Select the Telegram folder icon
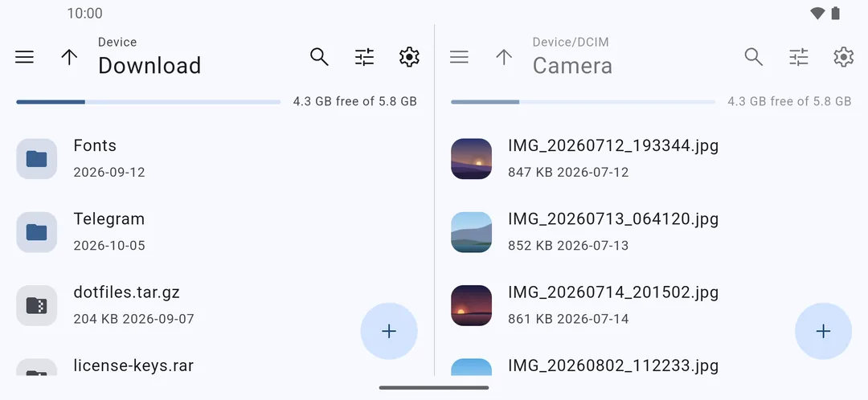 click(x=36, y=232)
